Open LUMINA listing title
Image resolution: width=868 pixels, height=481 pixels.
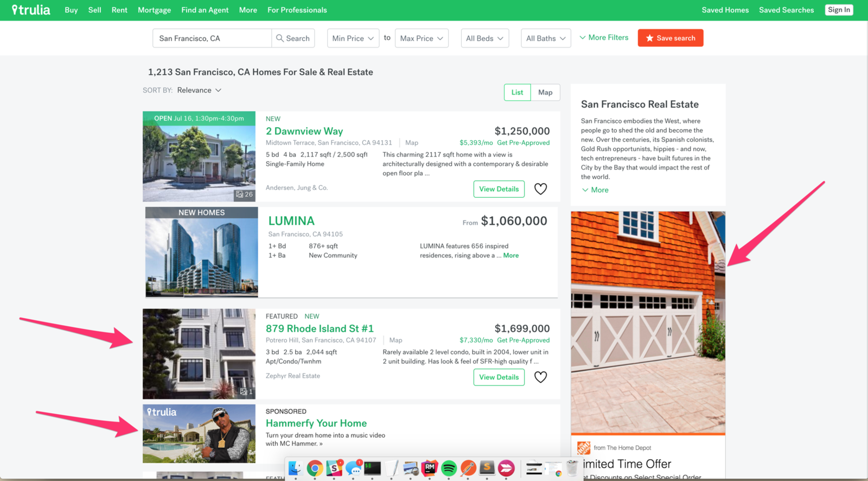tap(291, 221)
